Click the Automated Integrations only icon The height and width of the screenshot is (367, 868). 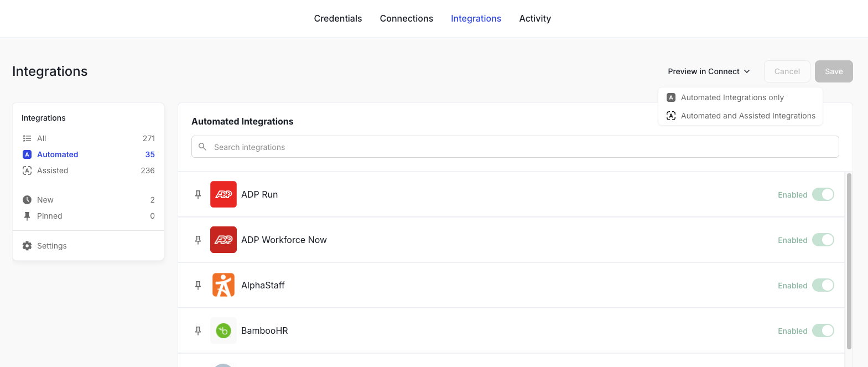(671, 97)
